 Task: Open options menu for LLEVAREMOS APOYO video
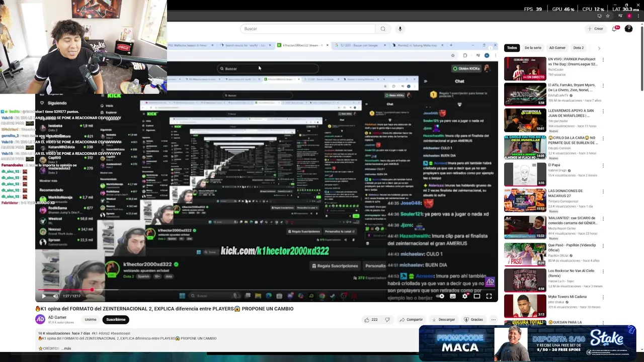[x=603, y=112]
